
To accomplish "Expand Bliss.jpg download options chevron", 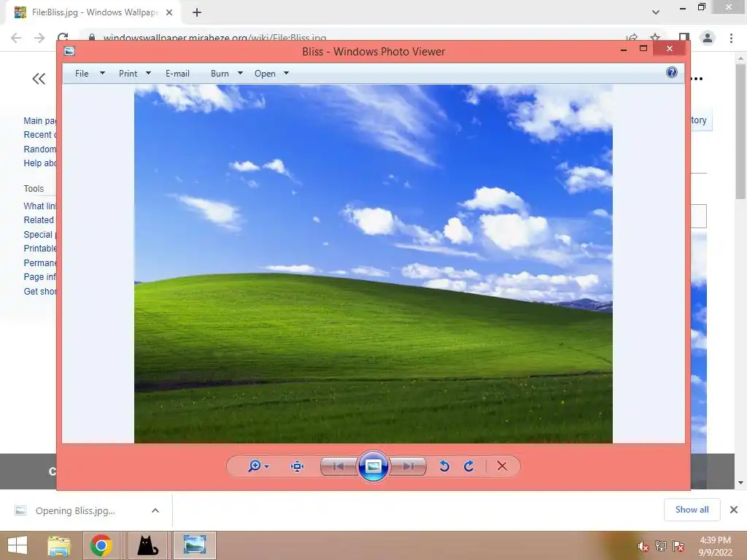I will (x=155, y=510).
